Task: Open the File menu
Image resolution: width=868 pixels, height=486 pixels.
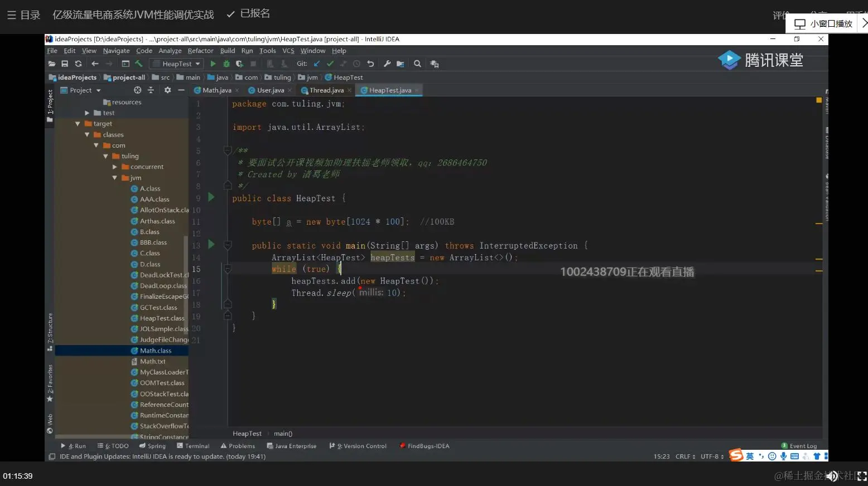Action: 52,51
